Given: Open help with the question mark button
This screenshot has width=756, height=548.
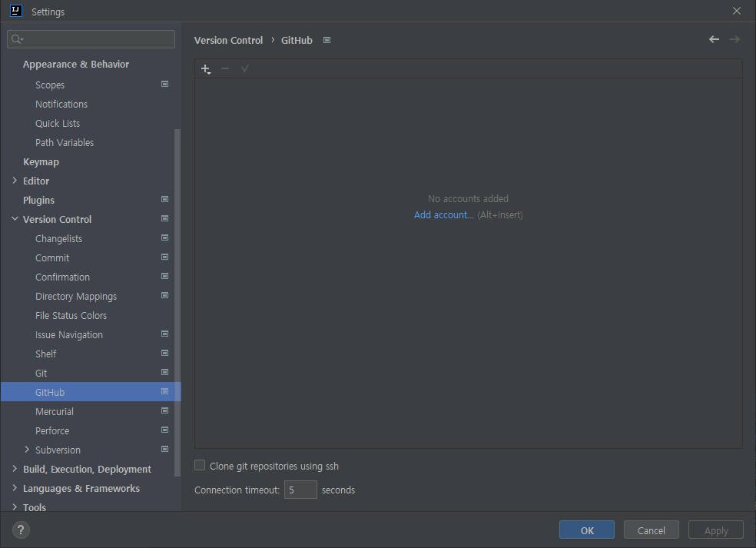Looking at the screenshot, I should point(21,530).
